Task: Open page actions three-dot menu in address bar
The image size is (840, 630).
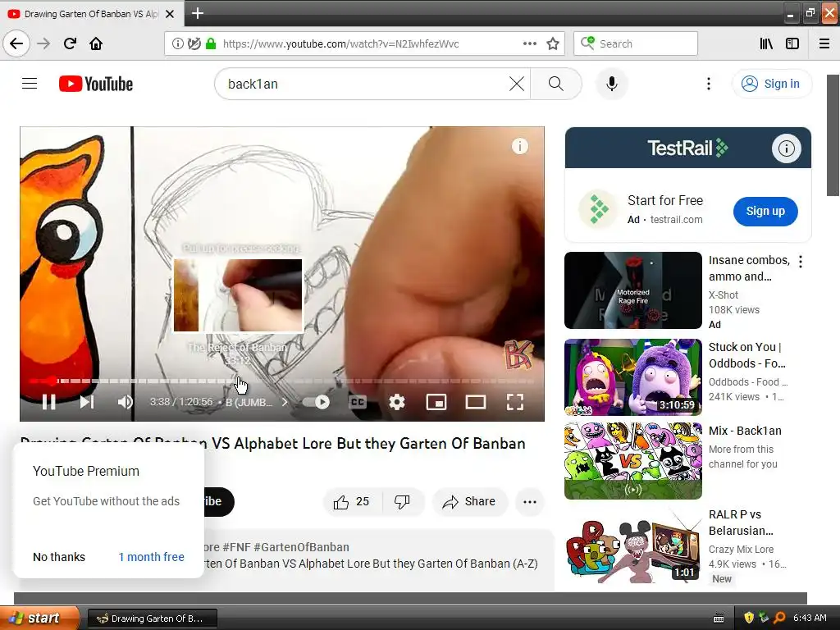Action: click(x=529, y=43)
